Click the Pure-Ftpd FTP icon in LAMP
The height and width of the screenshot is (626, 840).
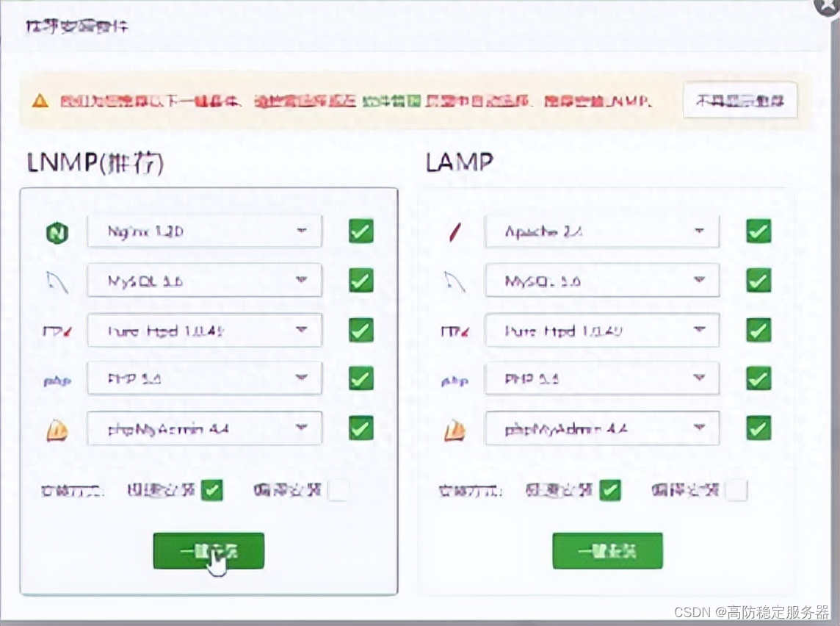pos(455,332)
